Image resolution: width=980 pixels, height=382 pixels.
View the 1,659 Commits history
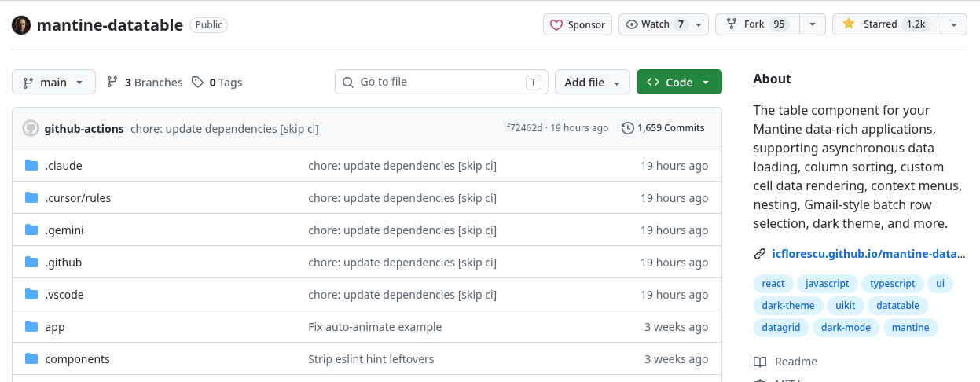[x=663, y=128]
